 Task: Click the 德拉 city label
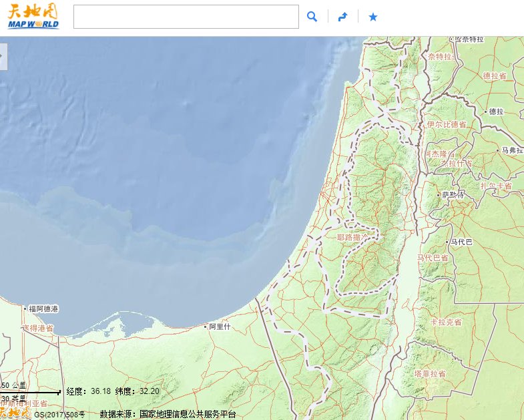pos(496,112)
